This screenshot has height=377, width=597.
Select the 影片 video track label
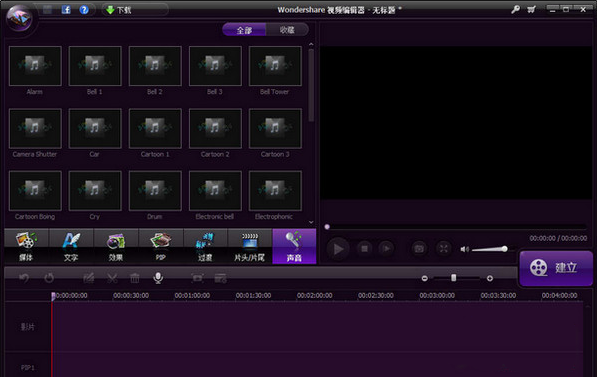pos(27,327)
